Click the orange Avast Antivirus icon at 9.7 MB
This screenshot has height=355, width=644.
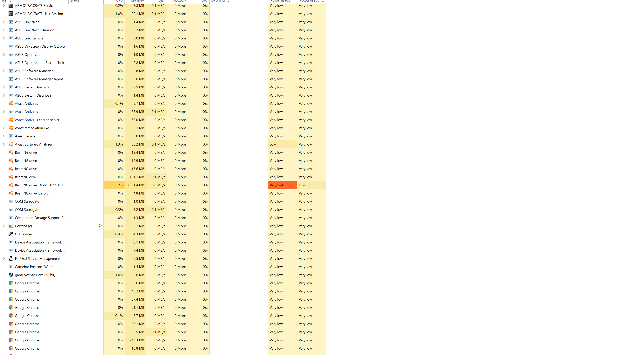tap(11, 103)
